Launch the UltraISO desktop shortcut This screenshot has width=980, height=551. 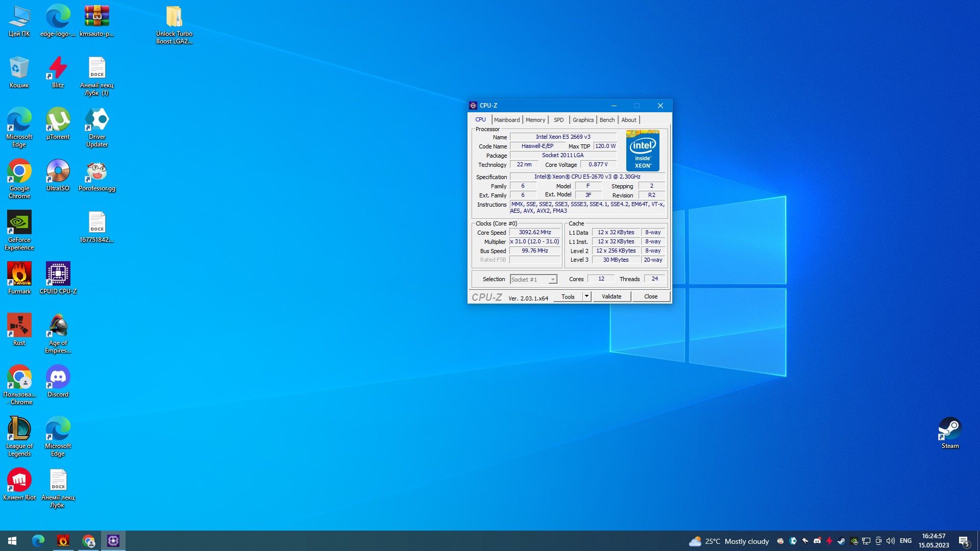[58, 176]
